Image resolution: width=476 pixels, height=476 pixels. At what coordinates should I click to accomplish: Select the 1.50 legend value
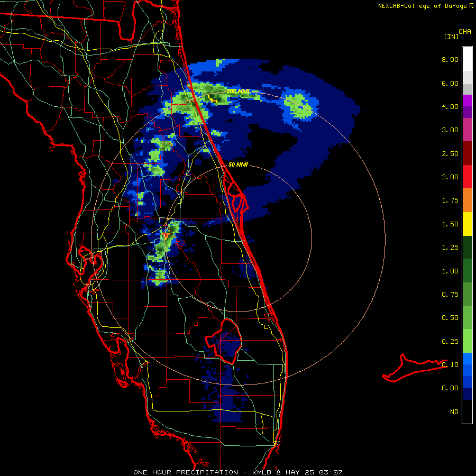click(x=450, y=224)
